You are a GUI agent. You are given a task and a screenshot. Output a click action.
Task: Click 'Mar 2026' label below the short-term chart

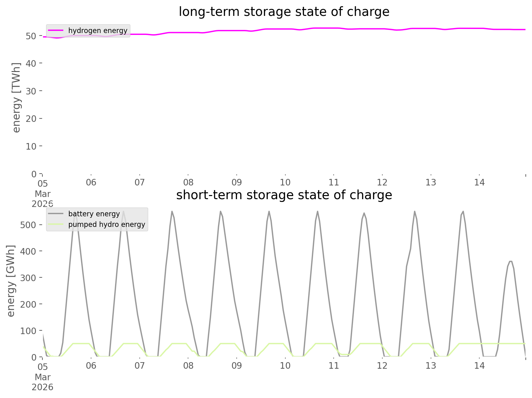pyautogui.click(x=42, y=382)
